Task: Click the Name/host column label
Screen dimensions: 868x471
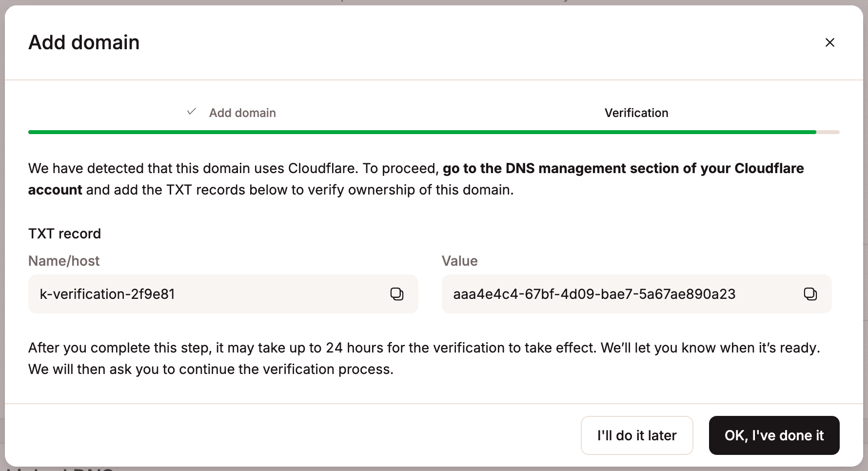Action: (x=63, y=261)
